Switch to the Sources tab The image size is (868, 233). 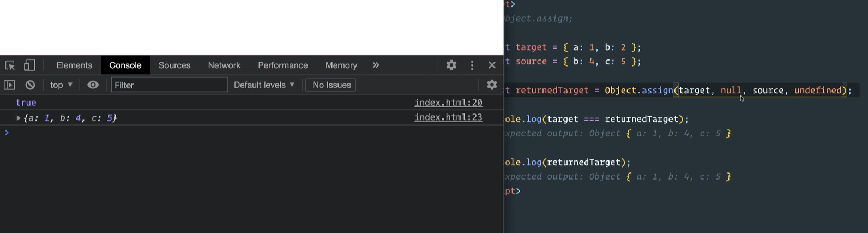174,65
